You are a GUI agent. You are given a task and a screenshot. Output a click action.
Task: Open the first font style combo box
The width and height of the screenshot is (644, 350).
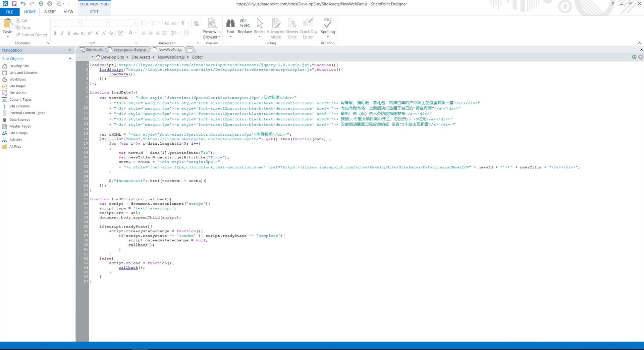click(x=66, y=23)
